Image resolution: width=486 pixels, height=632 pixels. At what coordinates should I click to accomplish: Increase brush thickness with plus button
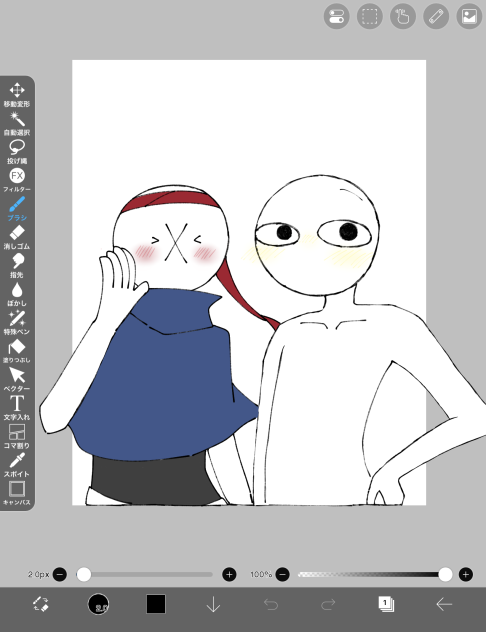point(229,574)
